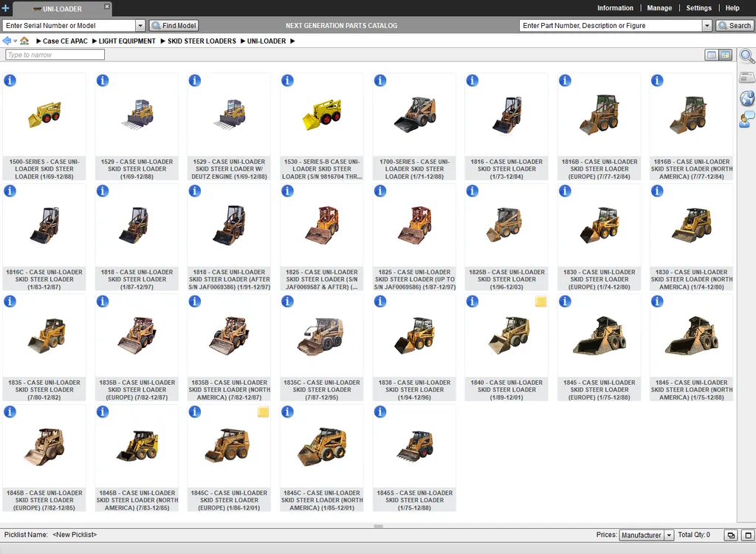This screenshot has height=554, width=756.
Task: Click info icon on 1816 Uni-Loader card
Action: 472,81
